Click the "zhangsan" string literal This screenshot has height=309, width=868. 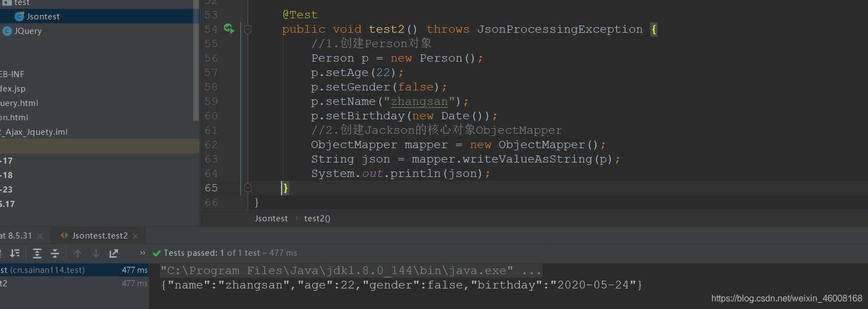click(420, 102)
